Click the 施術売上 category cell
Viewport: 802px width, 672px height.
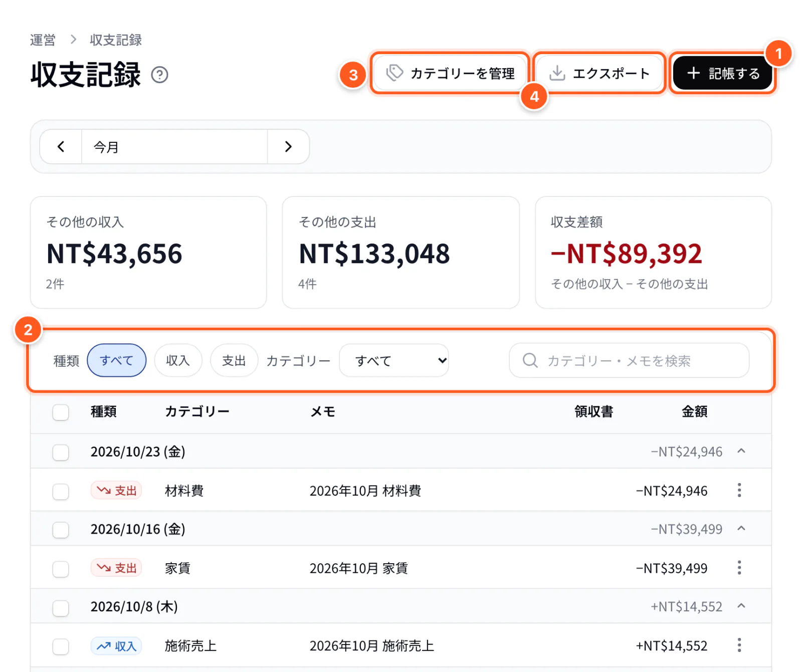coord(191,646)
